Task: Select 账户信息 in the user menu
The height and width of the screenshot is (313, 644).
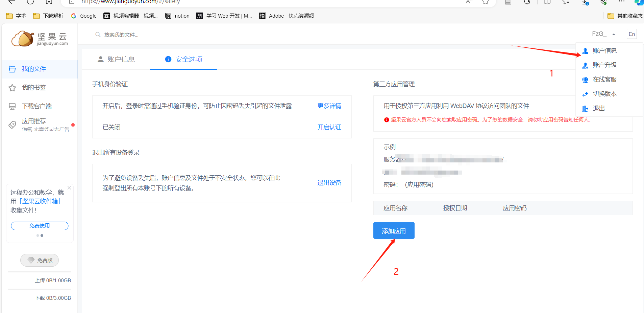Action: click(x=604, y=51)
